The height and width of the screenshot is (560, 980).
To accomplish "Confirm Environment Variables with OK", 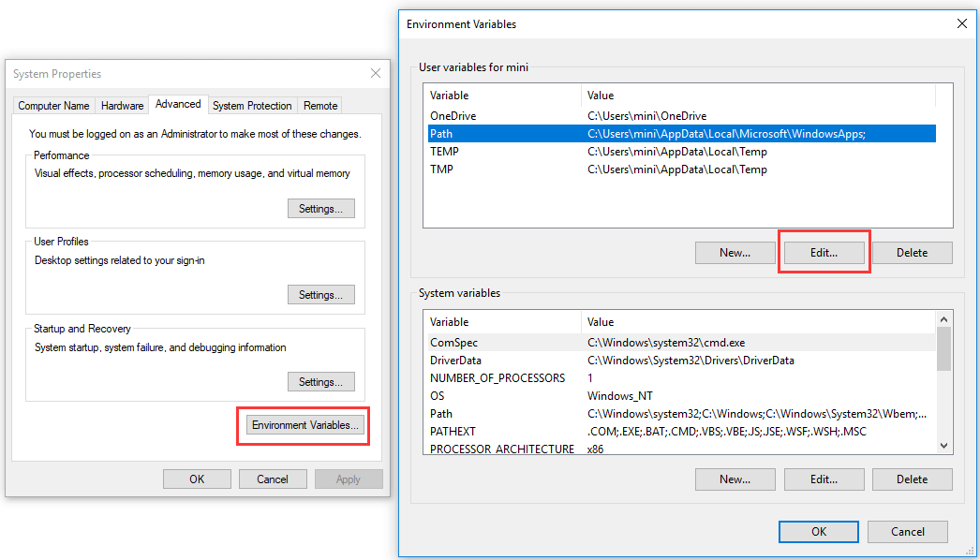I will tap(818, 531).
